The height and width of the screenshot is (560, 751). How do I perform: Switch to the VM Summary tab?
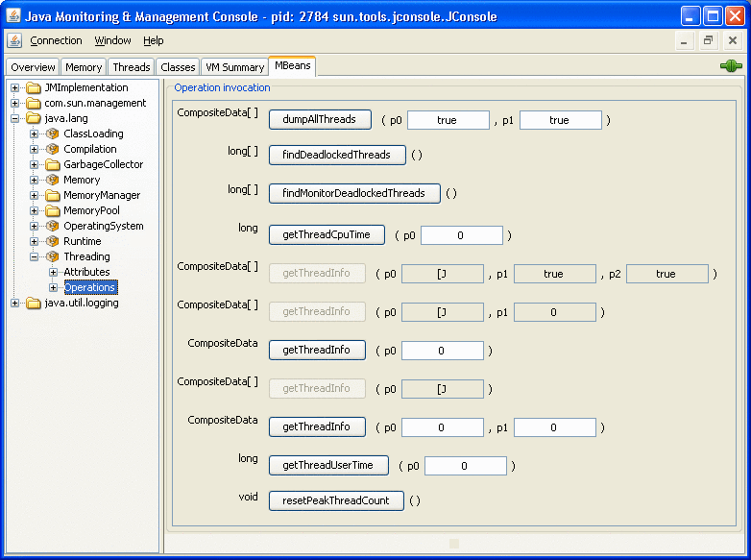(234, 67)
